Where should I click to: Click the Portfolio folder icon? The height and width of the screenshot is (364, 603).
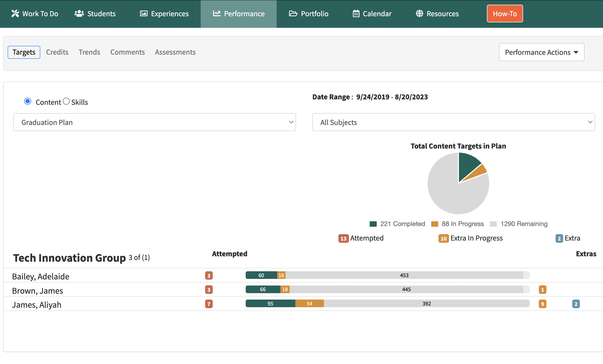click(x=293, y=14)
